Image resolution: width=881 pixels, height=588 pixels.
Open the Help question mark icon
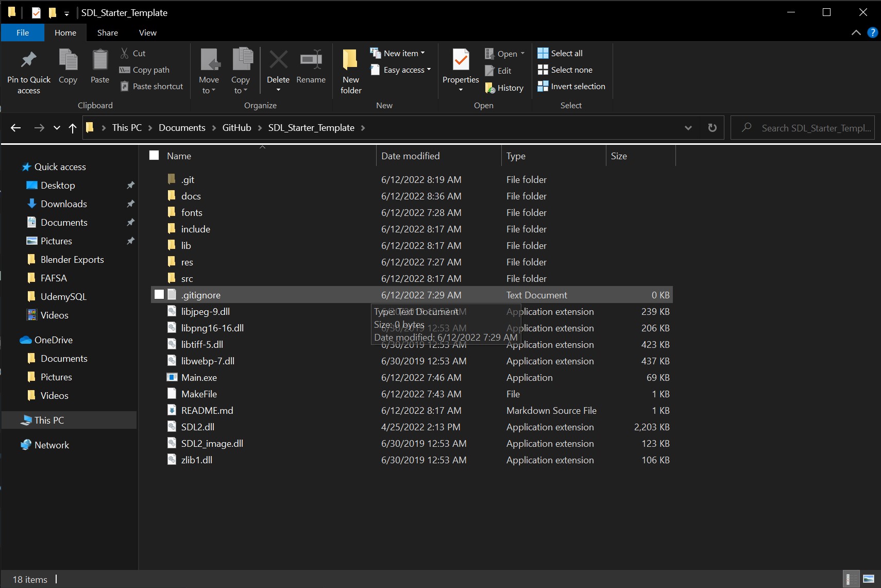point(872,32)
